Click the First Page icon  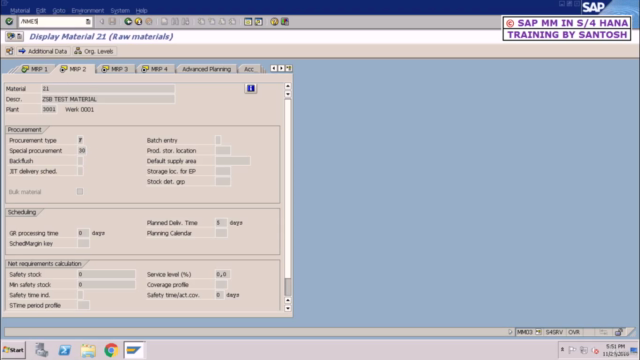click(x=201, y=22)
